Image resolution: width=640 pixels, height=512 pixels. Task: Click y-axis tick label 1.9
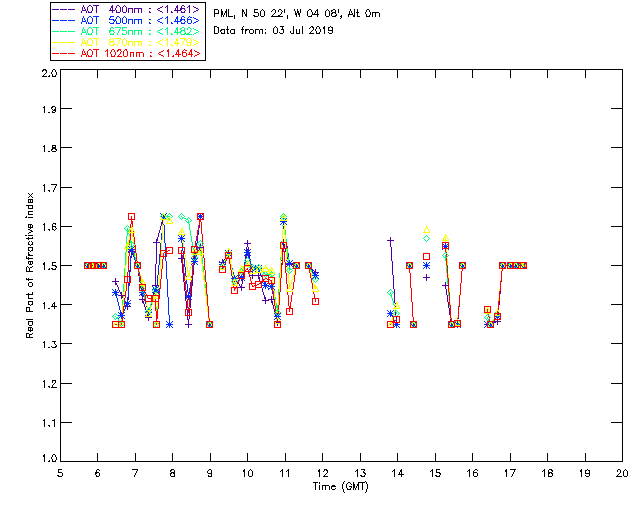[x=49, y=109]
